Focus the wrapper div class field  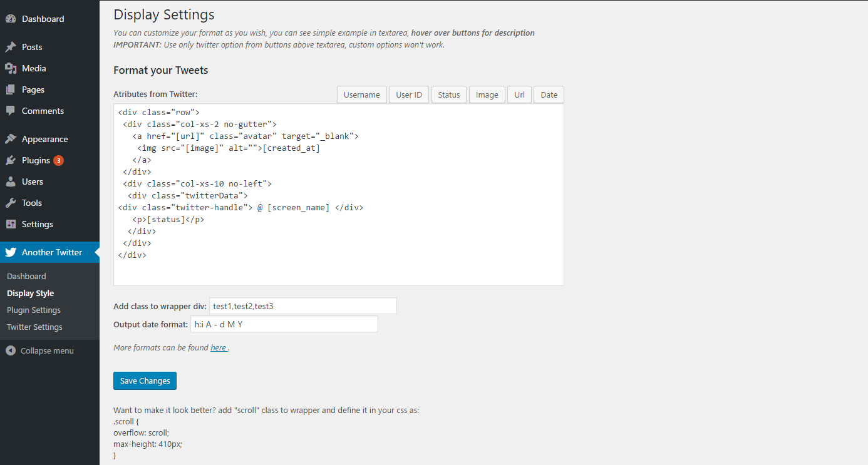coord(303,305)
